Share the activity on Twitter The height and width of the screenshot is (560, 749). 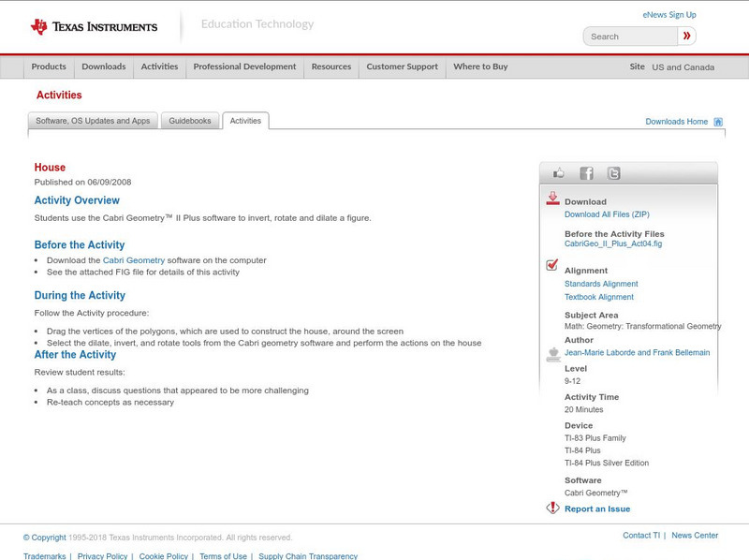615,172
